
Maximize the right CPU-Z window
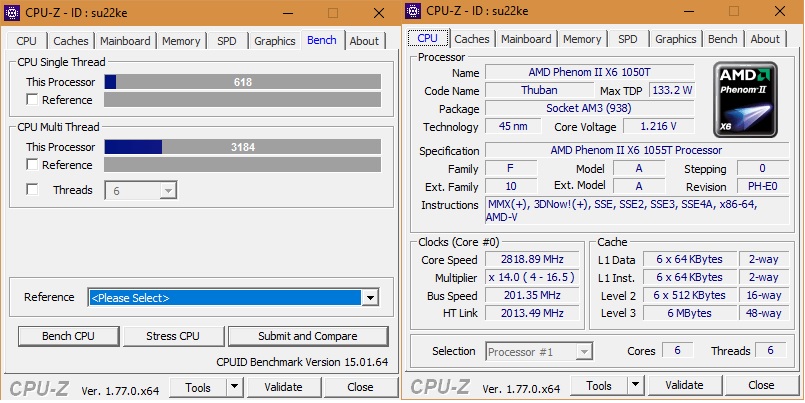[734, 11]
